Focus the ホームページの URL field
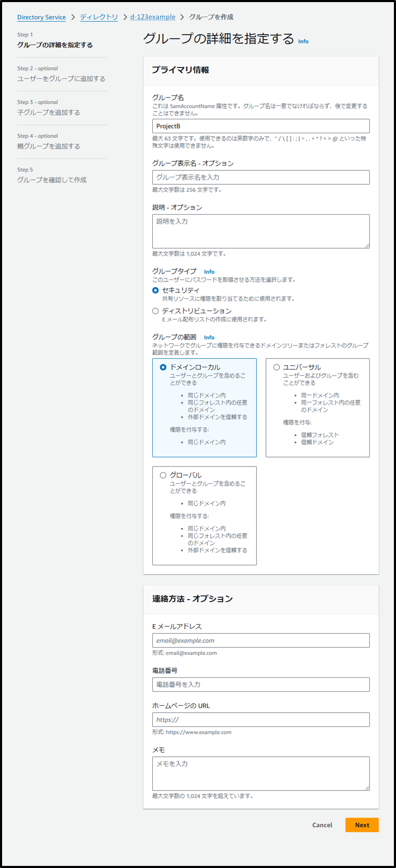The width and height of the screenshot is (396, 868). pos(261,720)
